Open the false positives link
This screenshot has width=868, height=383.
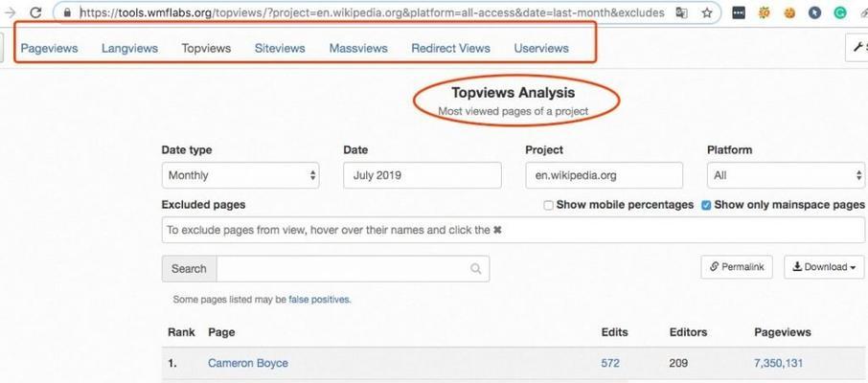pos(319,300)
